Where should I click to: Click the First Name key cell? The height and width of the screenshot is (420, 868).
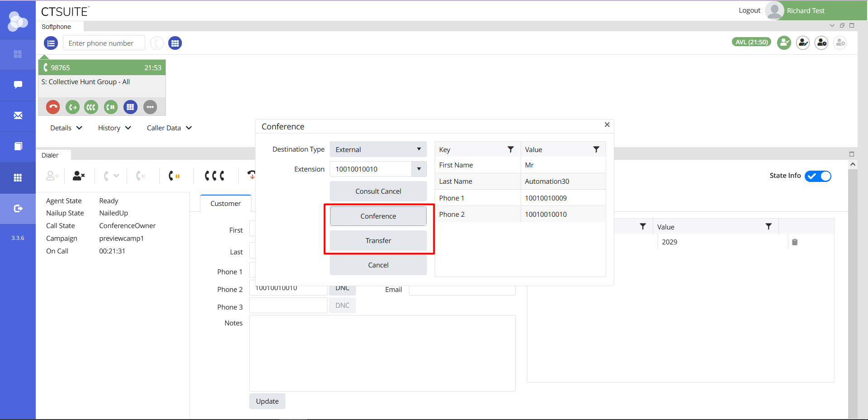[478, 165]
